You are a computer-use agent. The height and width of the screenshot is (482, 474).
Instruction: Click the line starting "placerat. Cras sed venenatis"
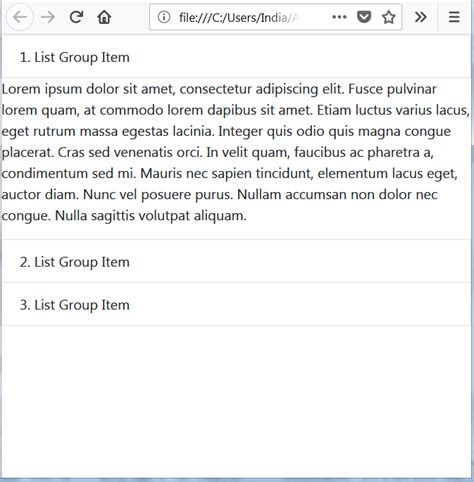[x=218, y=153]
